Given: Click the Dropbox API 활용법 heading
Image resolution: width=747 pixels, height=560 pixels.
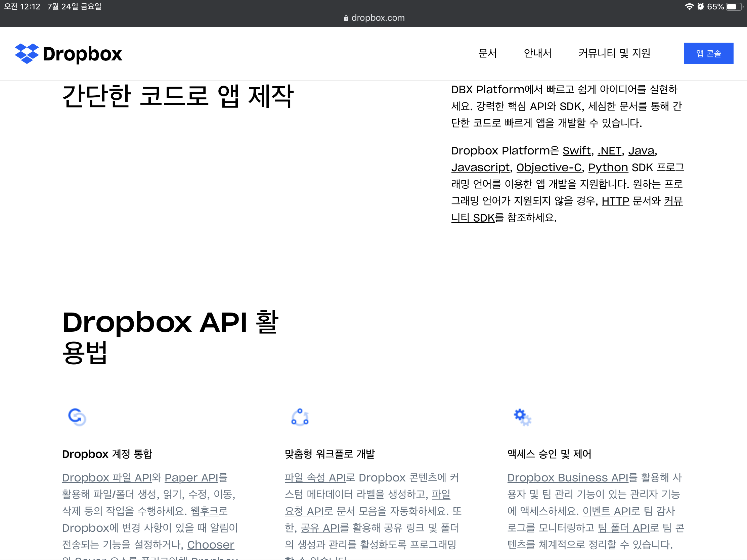Looking at the screenshot, I should (170, 337).
